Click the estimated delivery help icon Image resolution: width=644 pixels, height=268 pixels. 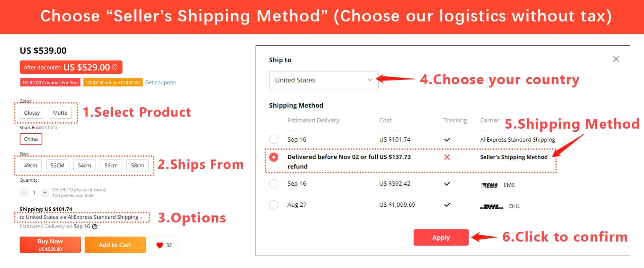tap(95, 227)
